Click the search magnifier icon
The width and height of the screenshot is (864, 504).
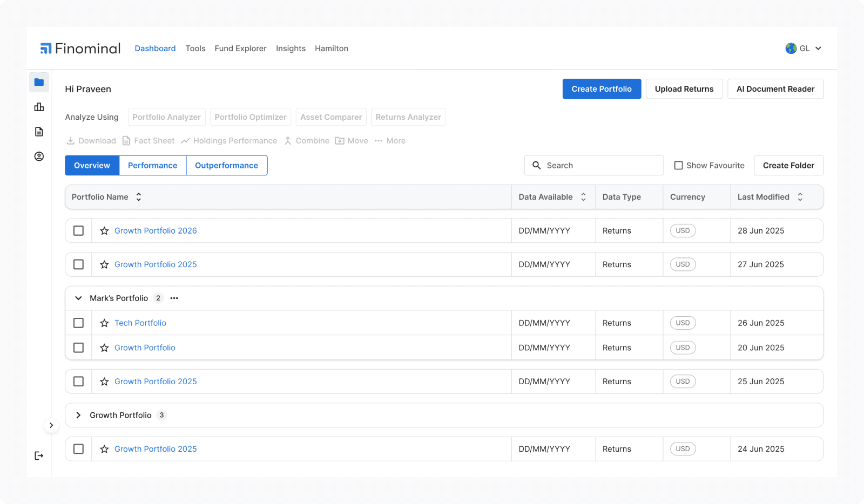coord(537,166)
